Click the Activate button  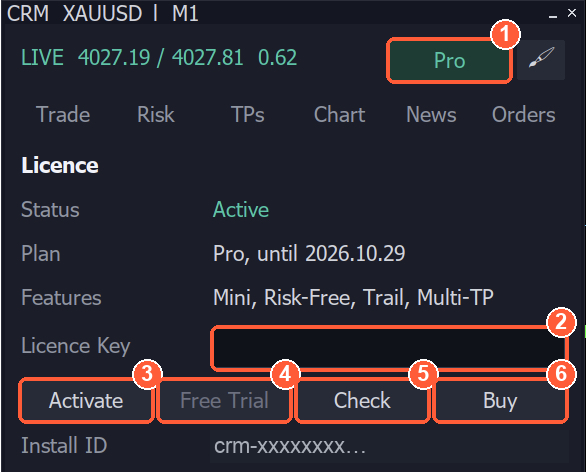click(x=86, y=401)
